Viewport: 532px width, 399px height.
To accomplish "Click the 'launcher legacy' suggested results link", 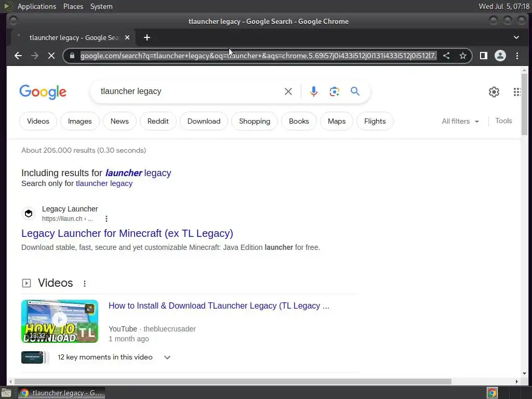I will click(x=138, y=173).
